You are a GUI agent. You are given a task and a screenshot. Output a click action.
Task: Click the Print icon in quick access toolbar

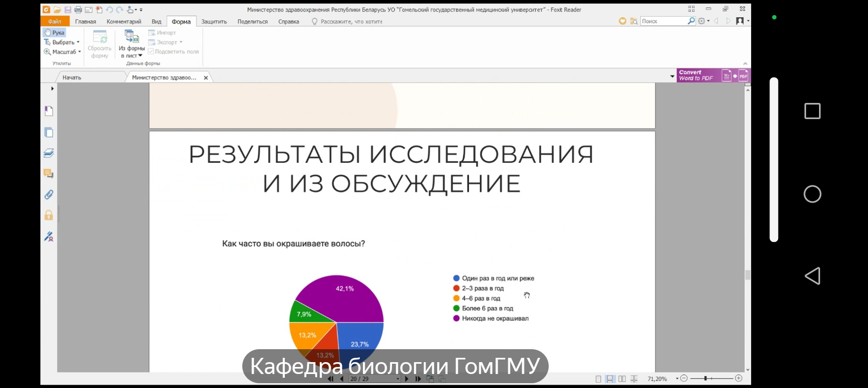point(78,10)
